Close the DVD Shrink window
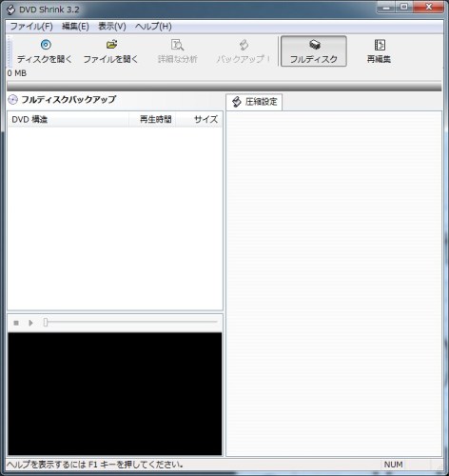449x476 pixels. (x=428, y=8)
